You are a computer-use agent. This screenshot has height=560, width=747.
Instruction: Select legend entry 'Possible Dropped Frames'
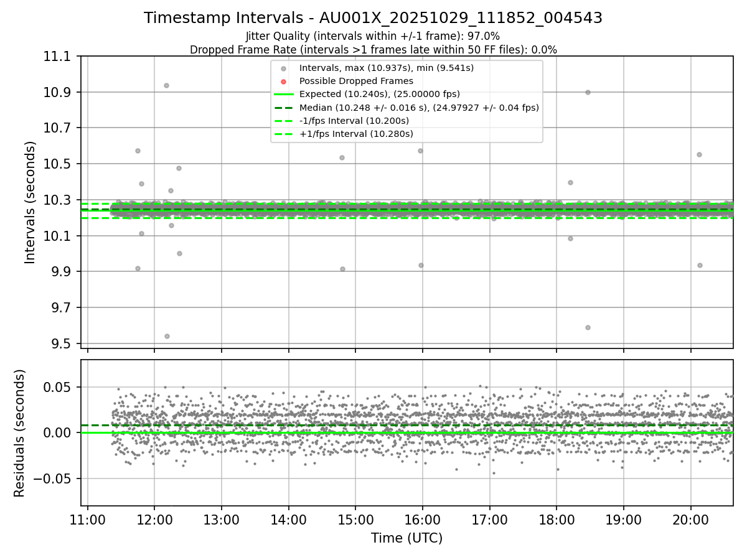[356, 81]
